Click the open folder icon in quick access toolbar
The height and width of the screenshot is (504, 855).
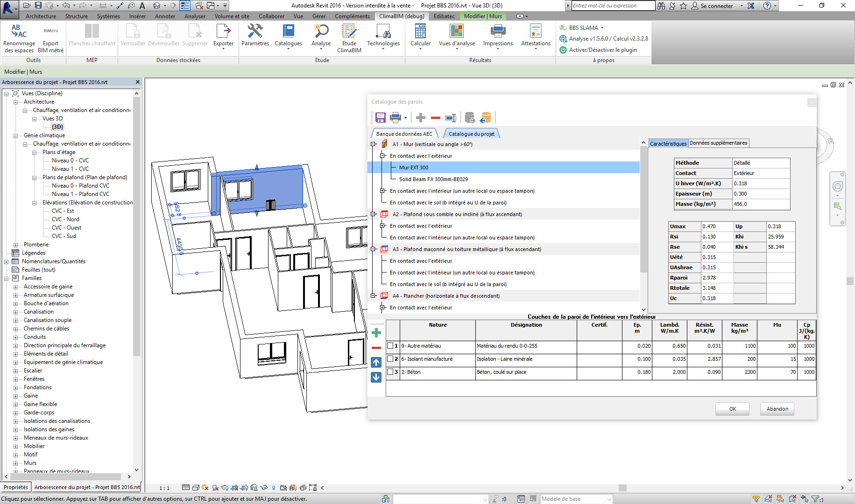[27, 6]
